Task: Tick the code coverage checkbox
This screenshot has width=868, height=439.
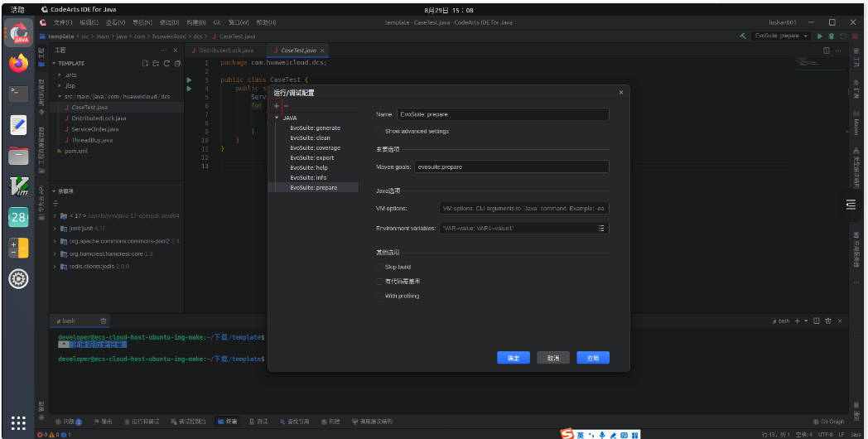Action: click(x=379, y=282)
